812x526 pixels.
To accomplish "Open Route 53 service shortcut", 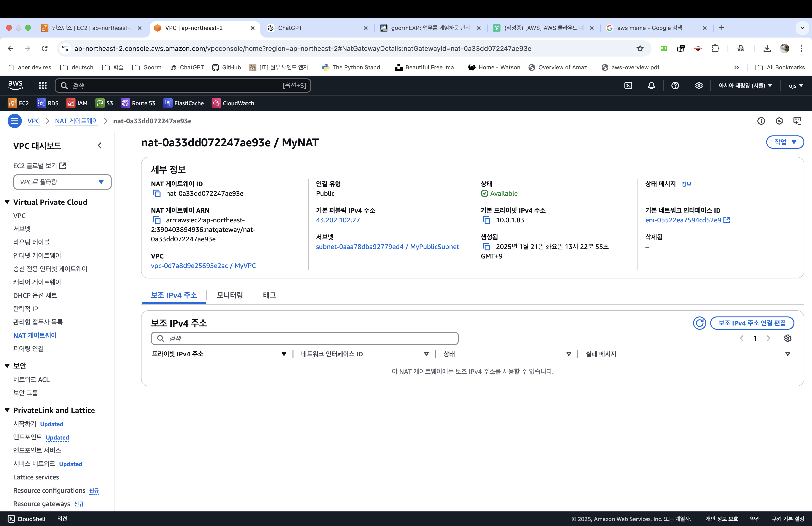I will (x=138, y=103).
